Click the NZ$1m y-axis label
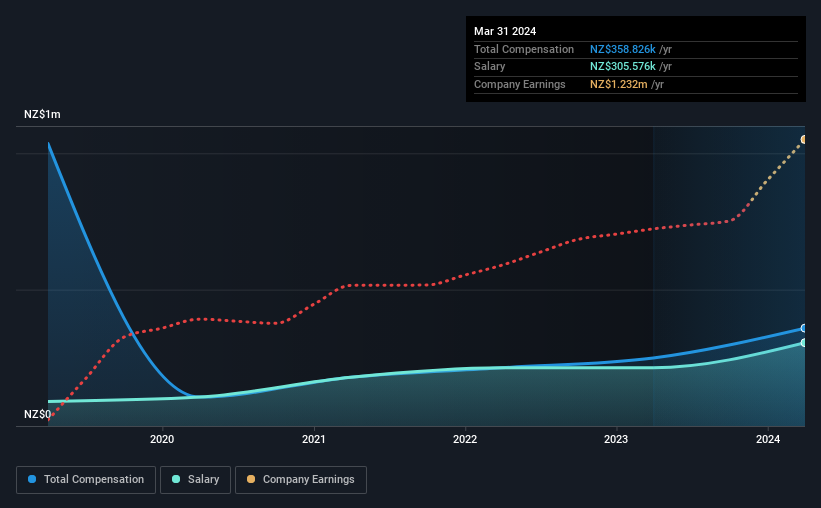 tap(42, 114)
